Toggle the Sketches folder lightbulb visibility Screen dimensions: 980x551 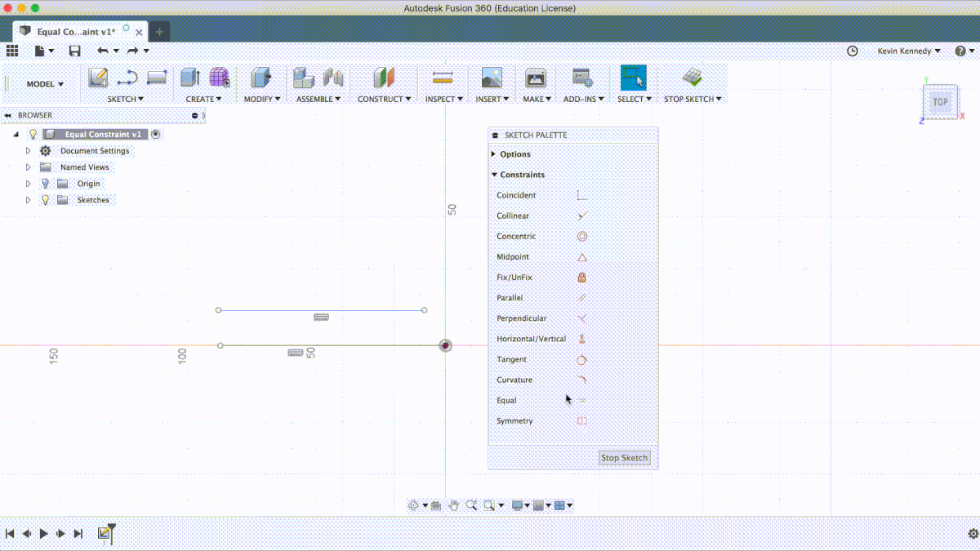(45, 200)
